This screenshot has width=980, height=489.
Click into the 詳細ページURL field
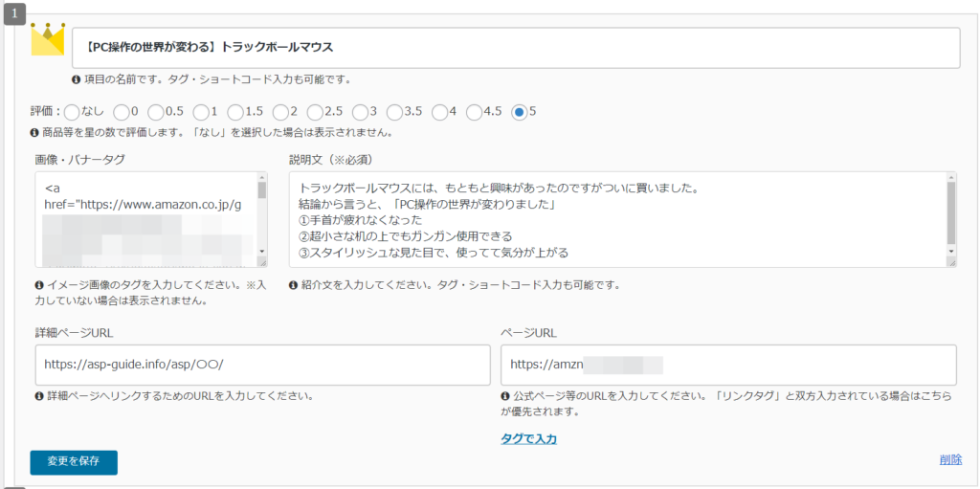tap(262, 365)
